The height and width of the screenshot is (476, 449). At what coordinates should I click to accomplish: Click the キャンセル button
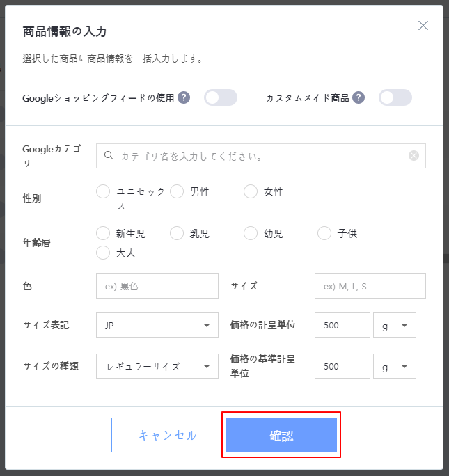tap(167, 435)
